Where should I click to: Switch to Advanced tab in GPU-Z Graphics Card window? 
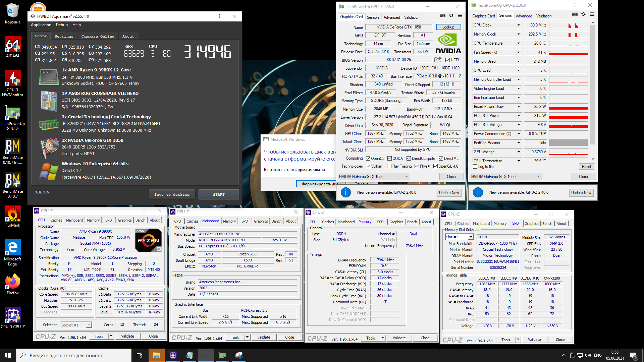tap(392, 17)
